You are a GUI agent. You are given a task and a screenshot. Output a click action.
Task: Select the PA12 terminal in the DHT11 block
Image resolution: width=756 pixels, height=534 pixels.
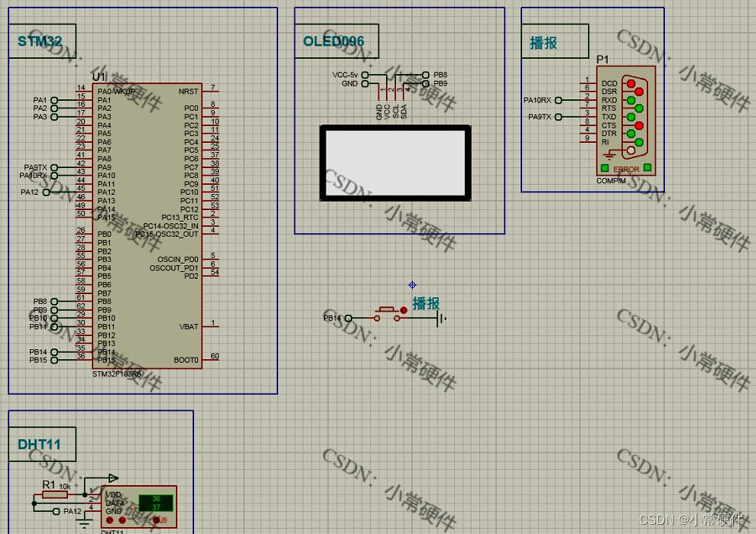click(x=56, y=511)
